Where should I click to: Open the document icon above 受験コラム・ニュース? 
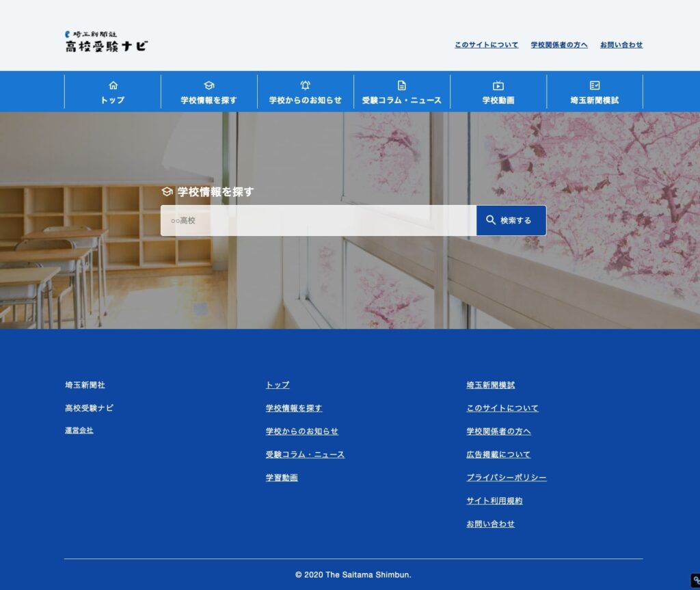(x=401, y=85)
